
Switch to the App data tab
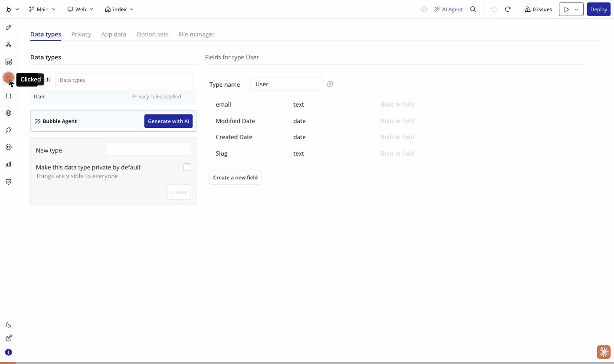tap(114, 34)
